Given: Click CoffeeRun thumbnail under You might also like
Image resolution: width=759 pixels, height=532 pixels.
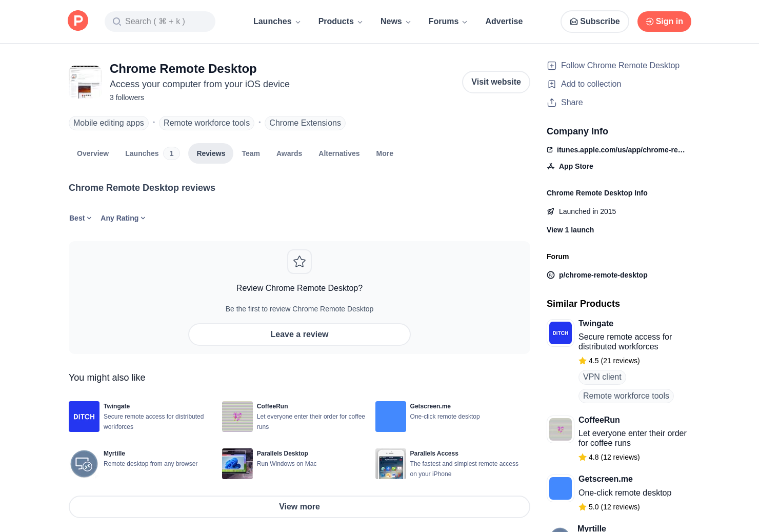Looking at the screenshot, I should point(237,417).
